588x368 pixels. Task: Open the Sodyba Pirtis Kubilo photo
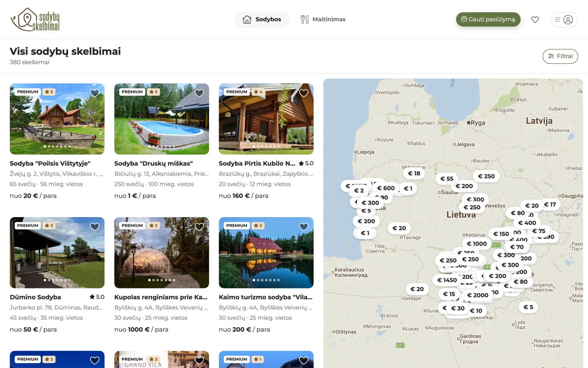pyautogui.click(x=266, y=119)
